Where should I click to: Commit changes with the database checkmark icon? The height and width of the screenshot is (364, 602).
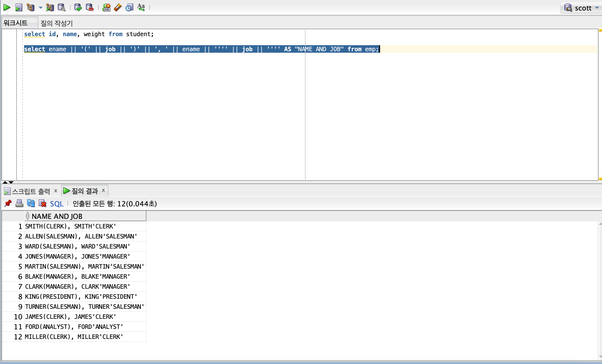point(78,8)
